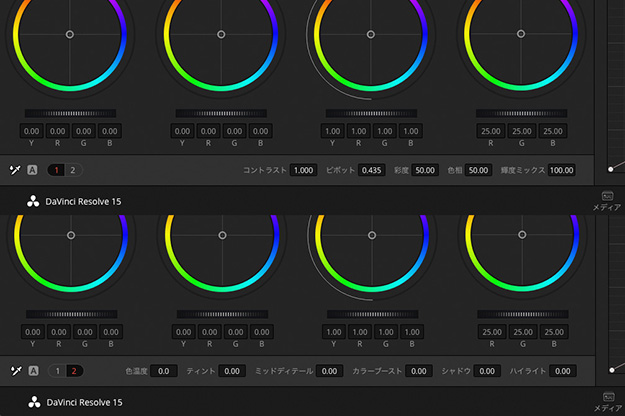Click the master jog slider under the upper-left color wheel
The height and width of the screenshot is (416, 625).
point(69,113)
